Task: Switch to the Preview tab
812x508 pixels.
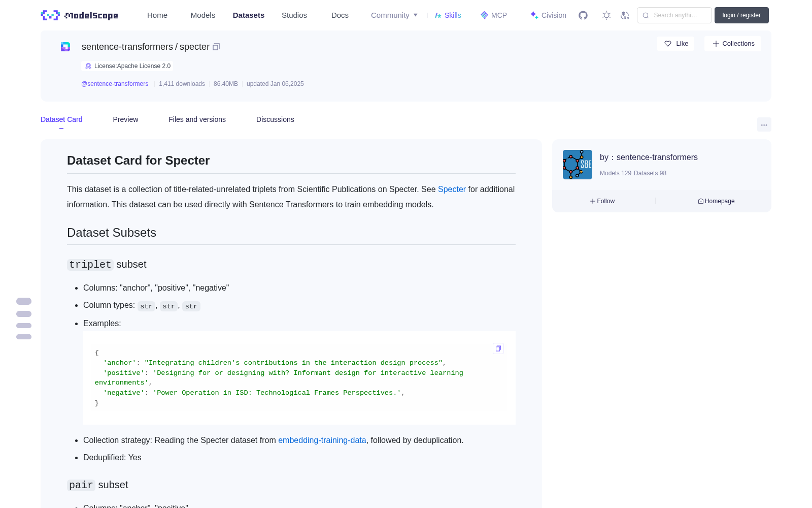Action: click(x=125, y=119)
